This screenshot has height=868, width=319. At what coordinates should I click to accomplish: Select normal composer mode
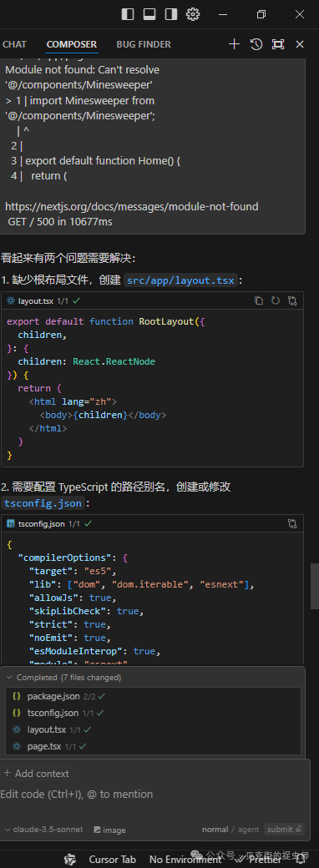(x=215, y=830)
